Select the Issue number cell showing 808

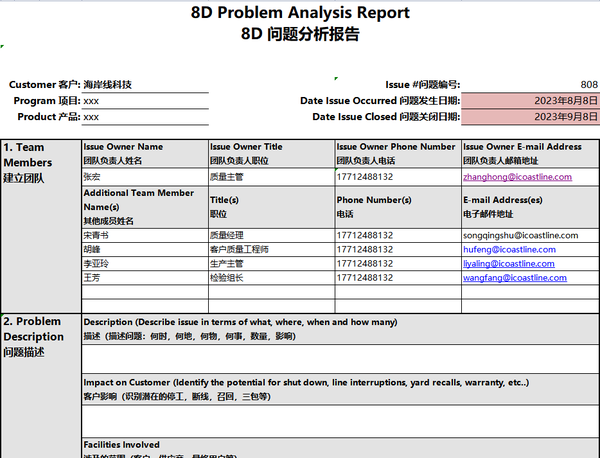[530, 85]
